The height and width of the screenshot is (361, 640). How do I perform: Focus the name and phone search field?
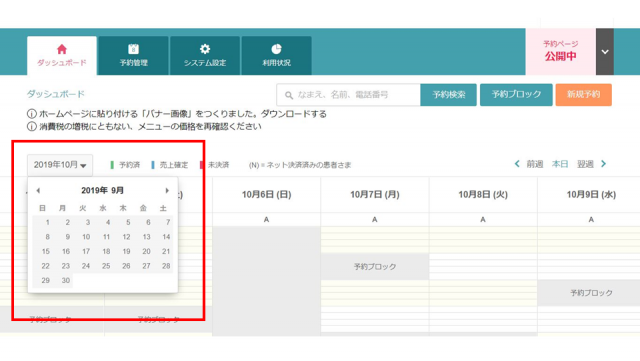pos(348,95)
